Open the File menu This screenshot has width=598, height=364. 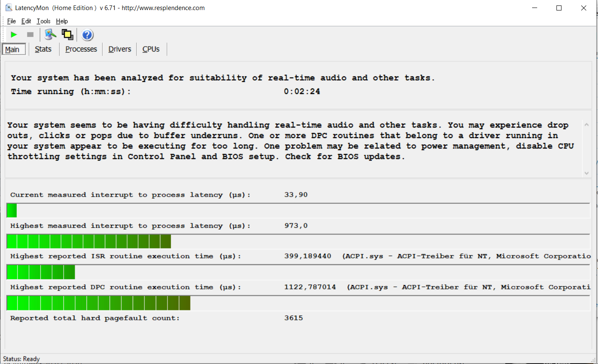click(x=11, y=21)
